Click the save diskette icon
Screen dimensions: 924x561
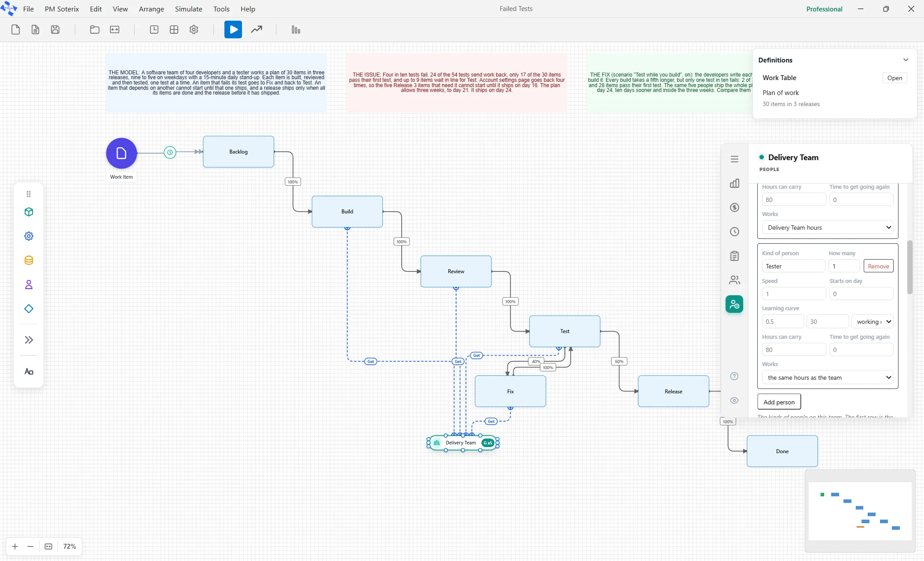pos(55,29)
